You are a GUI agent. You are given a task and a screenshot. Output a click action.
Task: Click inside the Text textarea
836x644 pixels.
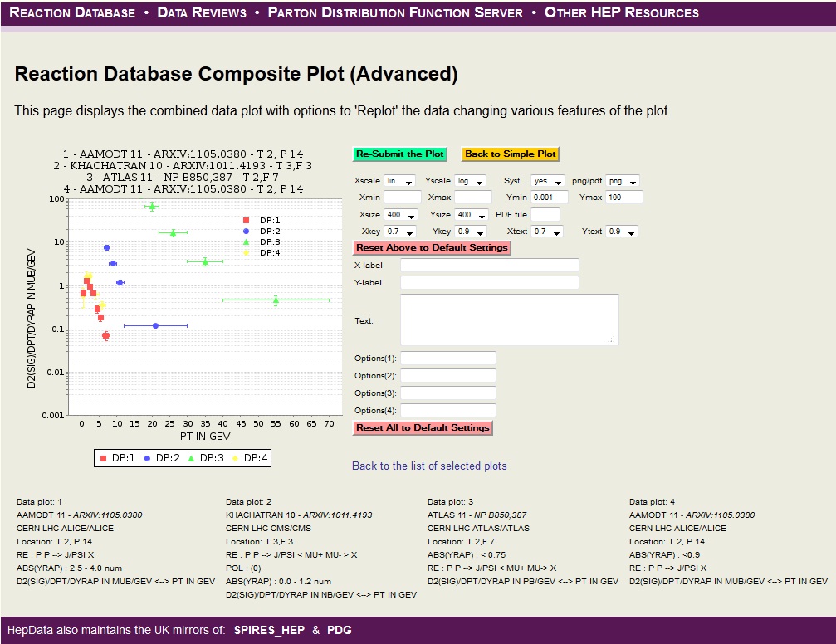pyautogui.click(x=510, y=320)
